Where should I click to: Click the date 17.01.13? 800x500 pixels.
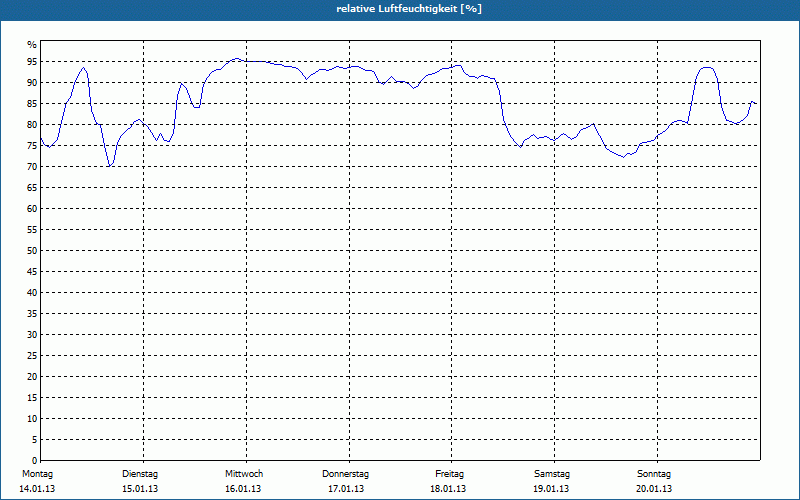[346, 489]
